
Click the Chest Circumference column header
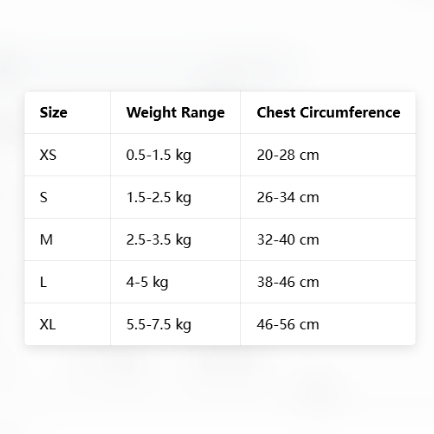tap(328, 112)
